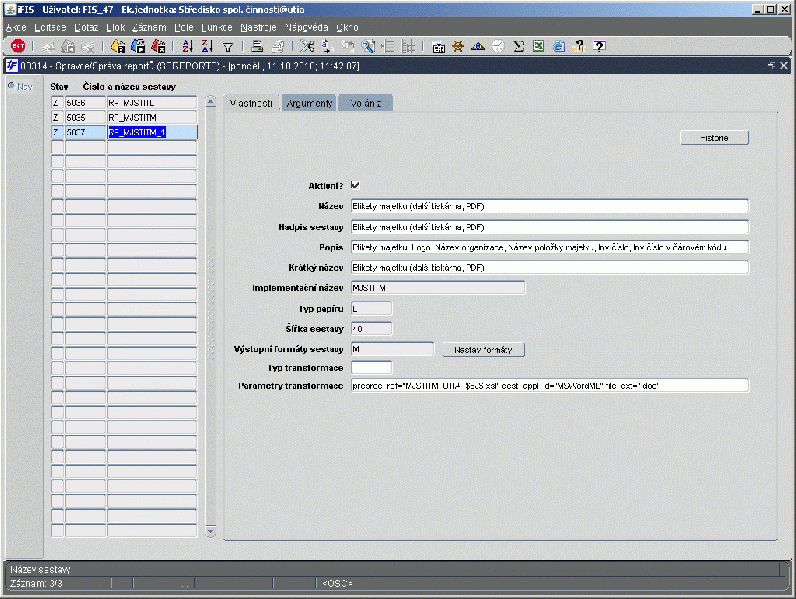This screenshot has height=599, width=796.
Task: Click the printer toolbar icon
Action: [257, 46]
